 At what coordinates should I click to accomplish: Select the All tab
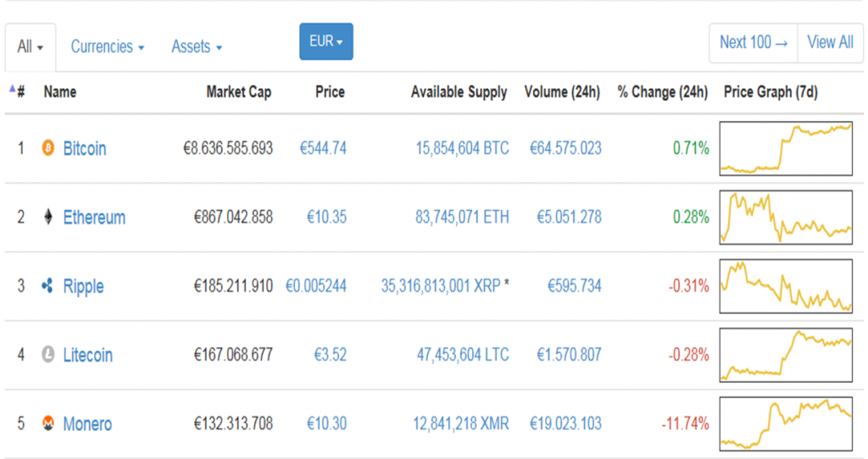pyautogui.click(x=31, y=47)
